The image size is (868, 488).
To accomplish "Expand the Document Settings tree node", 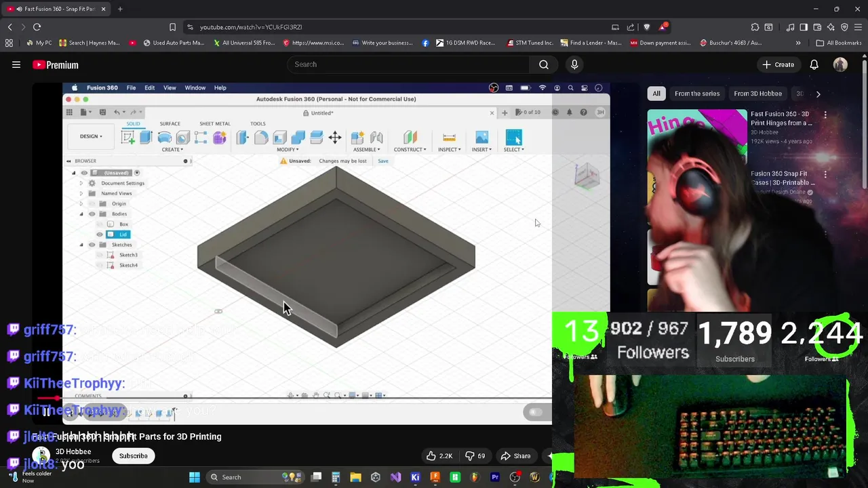I will [81, 183].
